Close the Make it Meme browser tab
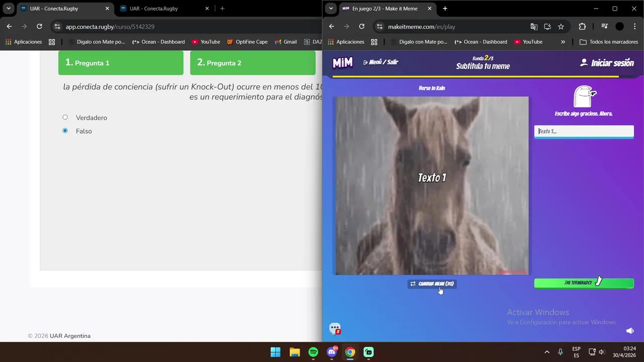The height and width of the screenshot is (362, 644). click(429, 9)
